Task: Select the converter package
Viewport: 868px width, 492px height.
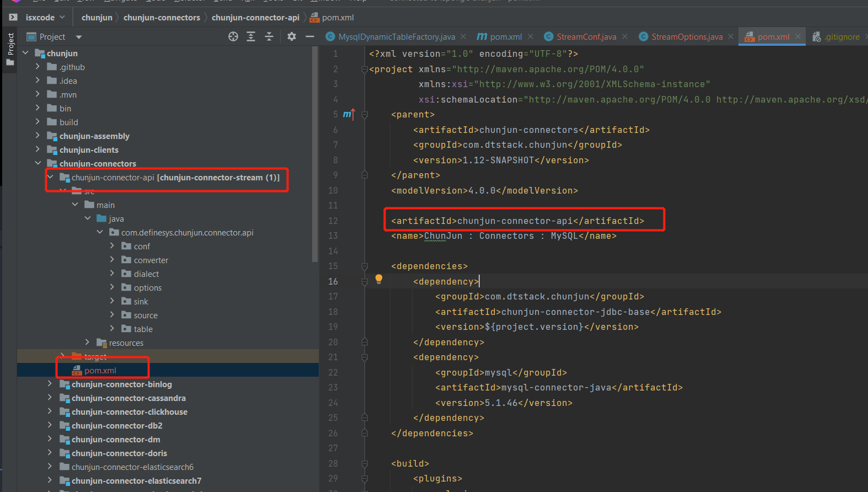Action: 151,260
